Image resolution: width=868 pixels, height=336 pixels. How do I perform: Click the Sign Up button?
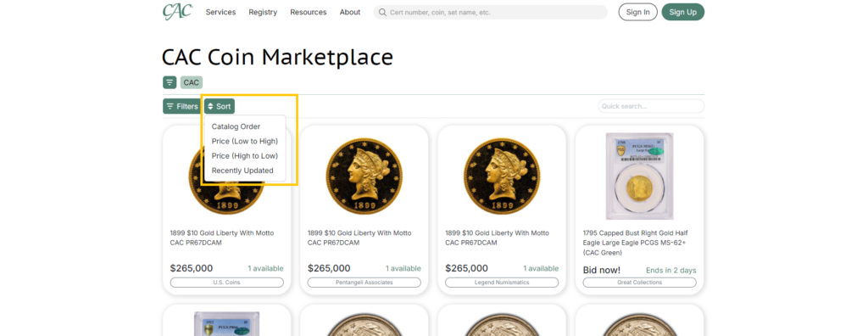pos(682,12)
